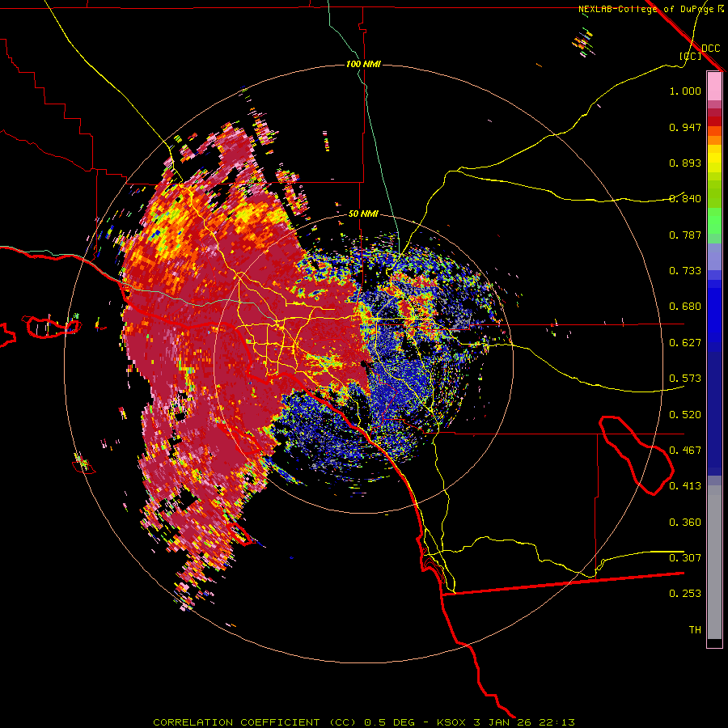The height and width of the screenshot is (728, 728).
Task: Click the 0.520 scale value
Action: pos(685,415)
